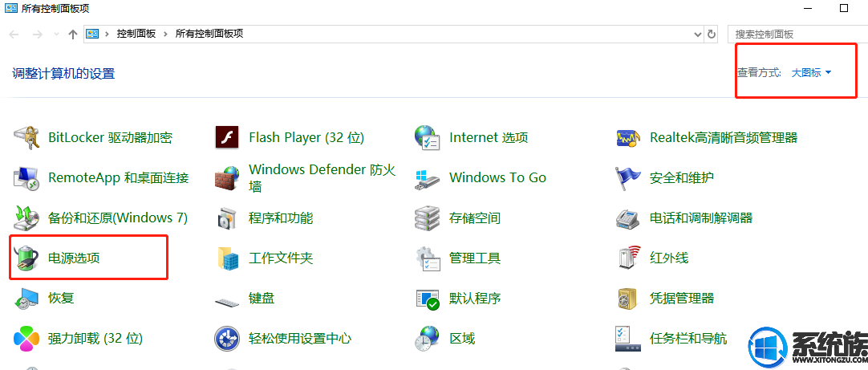Viewport: 868px width, 370px height.
Task: Open the Internet 选项 globe icon
Action: coord(427,137)
